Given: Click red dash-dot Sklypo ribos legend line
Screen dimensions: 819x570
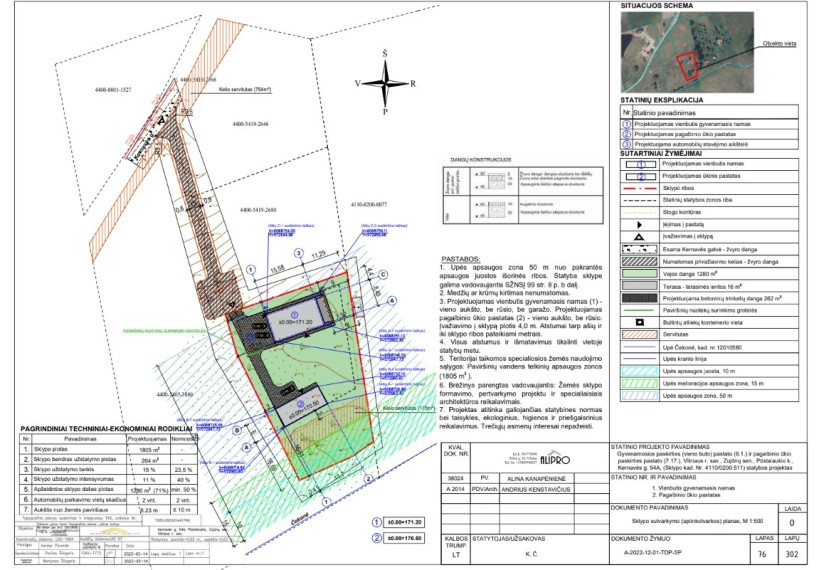Looking at the screenshot, I should pos(639,188).
